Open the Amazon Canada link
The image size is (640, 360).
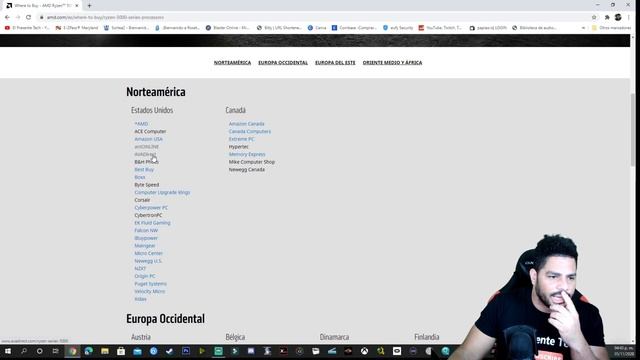[247, 124]
